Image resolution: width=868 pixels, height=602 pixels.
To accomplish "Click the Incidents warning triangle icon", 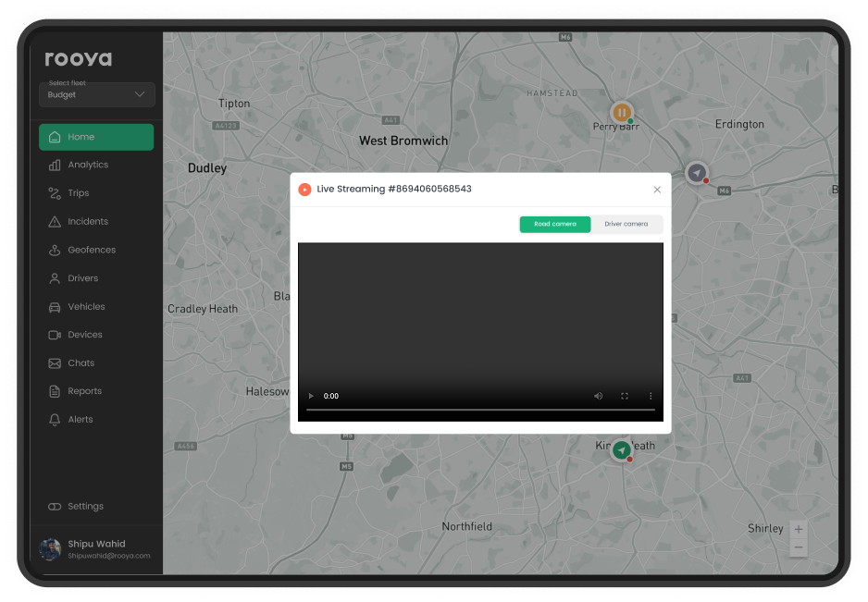I will 55,222.
